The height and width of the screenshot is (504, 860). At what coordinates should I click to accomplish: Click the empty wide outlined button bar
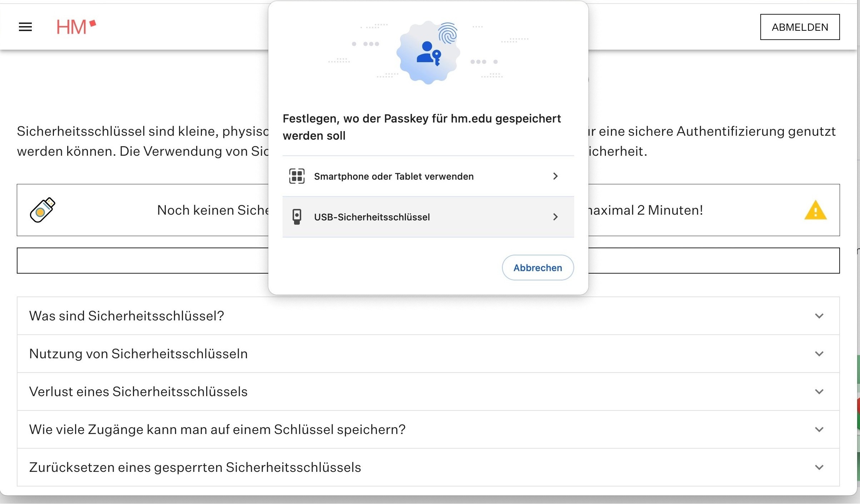[143, 260]
